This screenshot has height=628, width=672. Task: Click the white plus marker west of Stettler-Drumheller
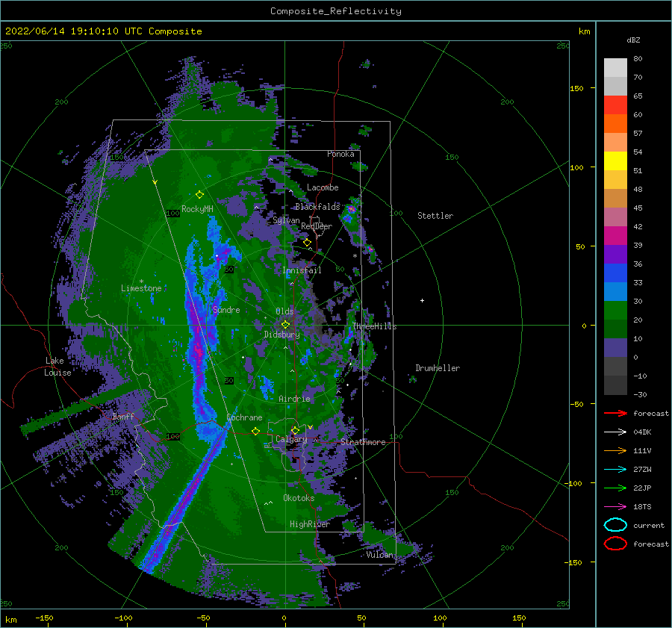[x=422, y=300]
